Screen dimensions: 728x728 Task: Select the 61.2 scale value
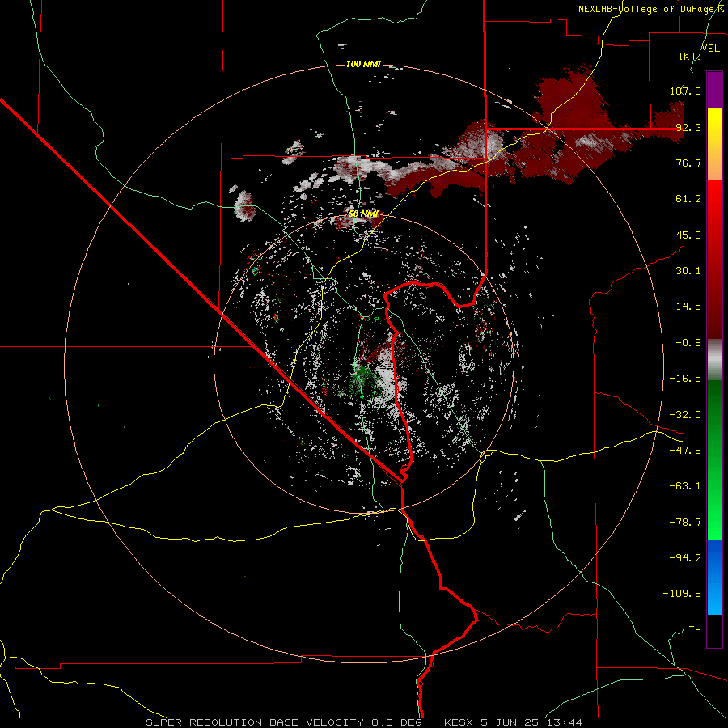[688, 199]
